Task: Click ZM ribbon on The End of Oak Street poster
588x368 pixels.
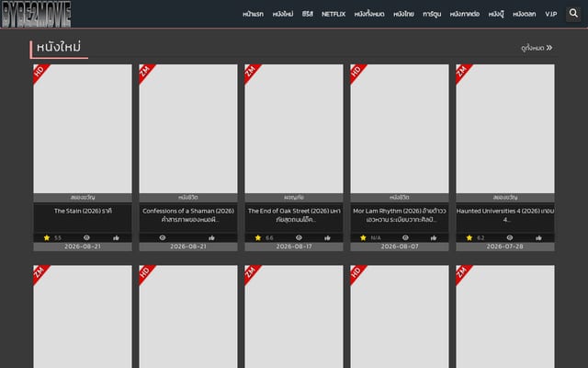Action: [251, 71]
